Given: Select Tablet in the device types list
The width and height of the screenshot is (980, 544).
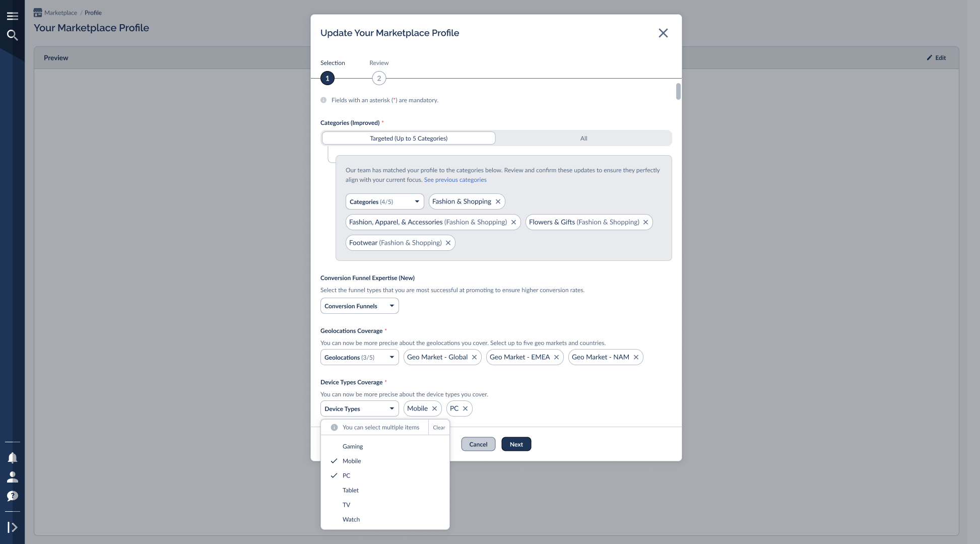Looking at the screenshot, I should point(350,490).
